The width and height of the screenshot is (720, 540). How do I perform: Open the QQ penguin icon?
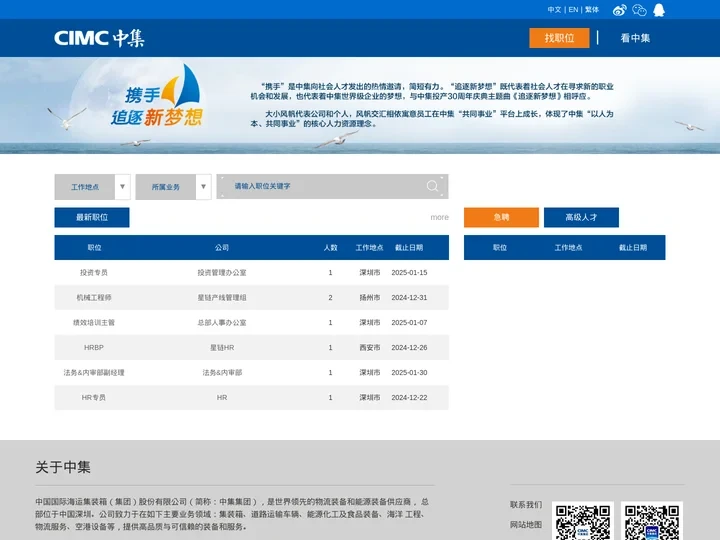point(659,10)
